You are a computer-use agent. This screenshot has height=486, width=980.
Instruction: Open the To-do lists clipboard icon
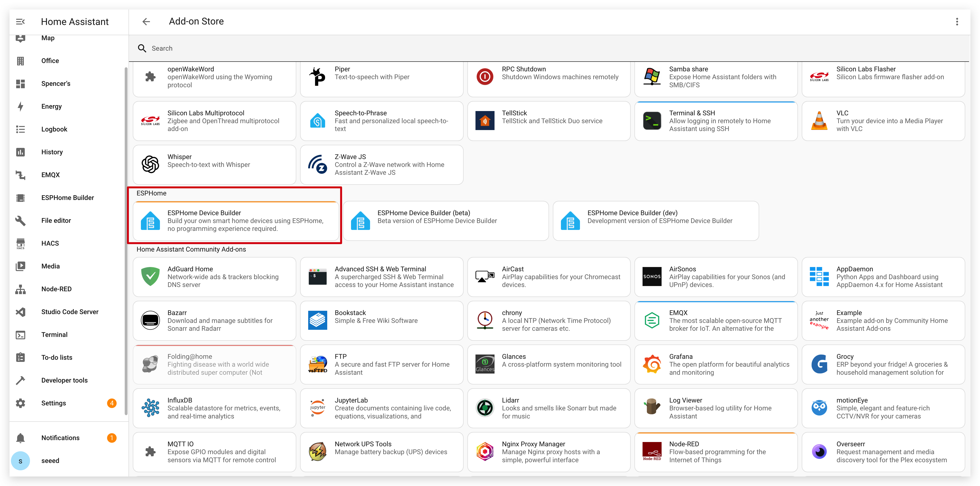point(20,357)
